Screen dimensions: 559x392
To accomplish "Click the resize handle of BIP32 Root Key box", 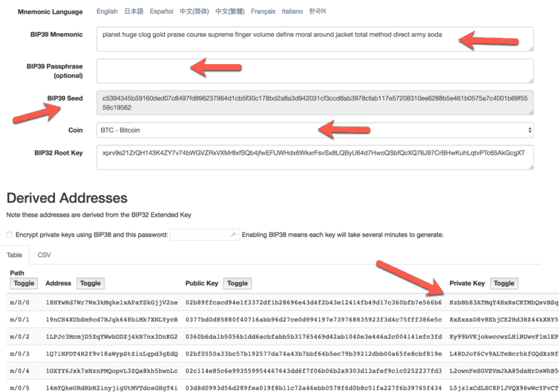I will point(531,167).
